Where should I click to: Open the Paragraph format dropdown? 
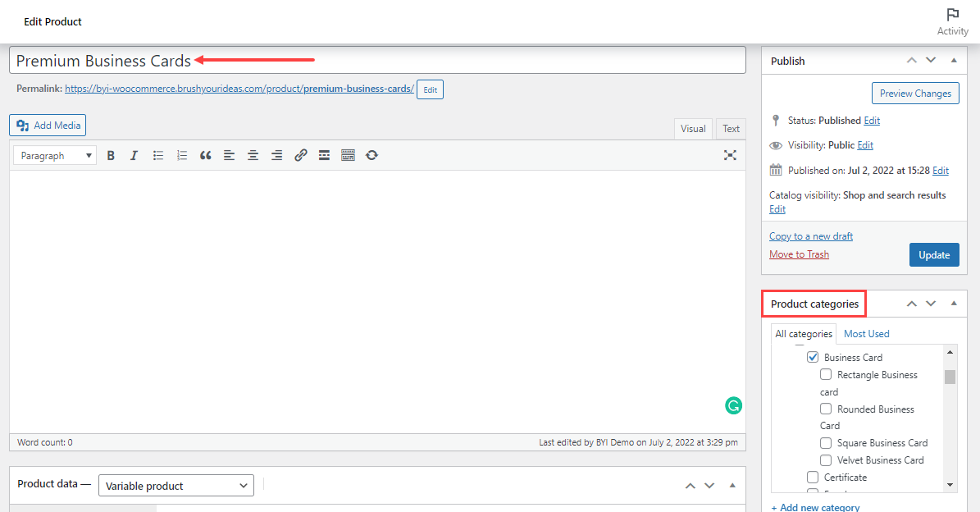pyautogui.click(x=54, y=155)
